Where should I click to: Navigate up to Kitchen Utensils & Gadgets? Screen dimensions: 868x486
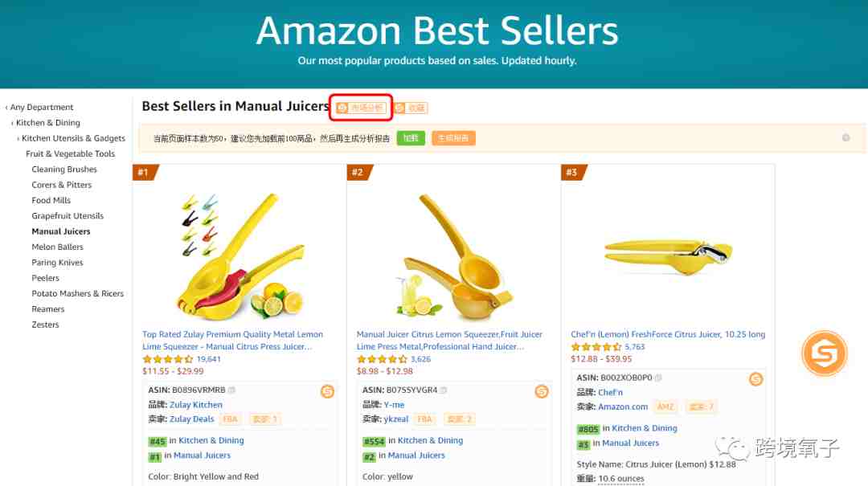point(74,138)
